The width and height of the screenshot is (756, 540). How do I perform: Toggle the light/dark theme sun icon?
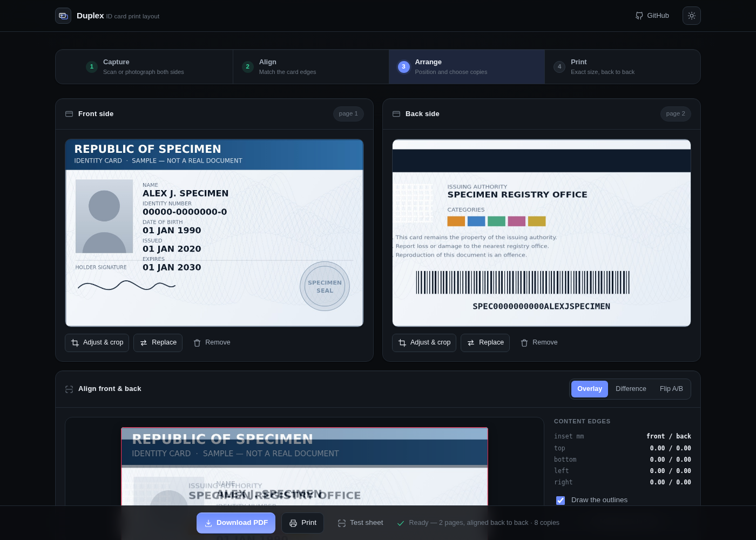[x=692, y=16]
